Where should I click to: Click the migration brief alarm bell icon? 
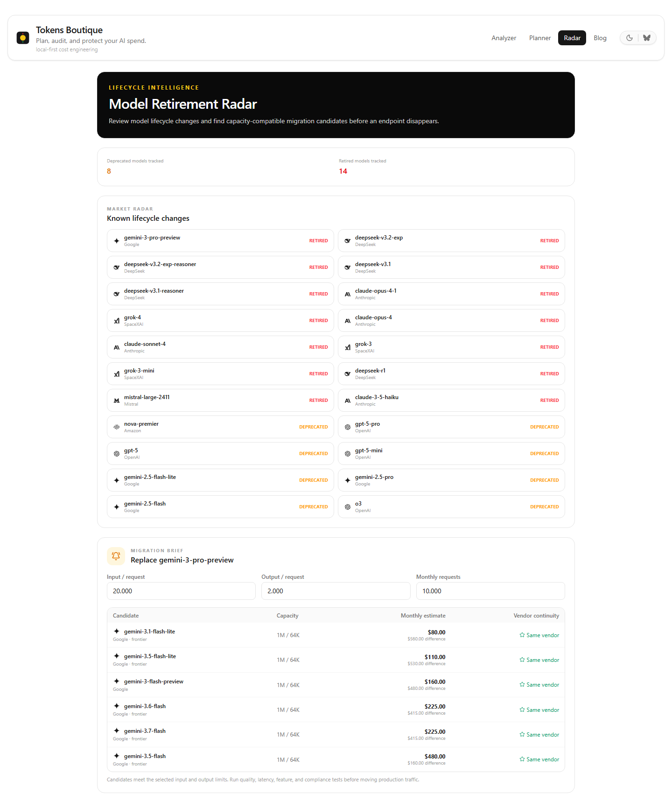[116, 556]
